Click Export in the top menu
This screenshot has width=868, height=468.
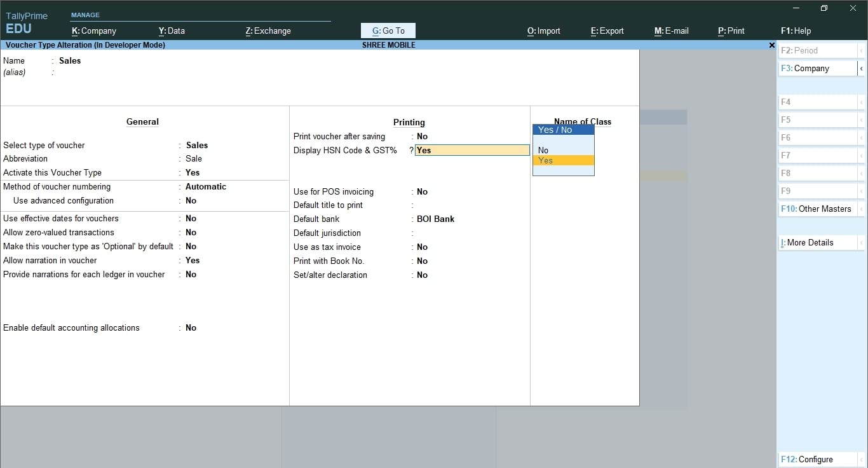[607, 31]
